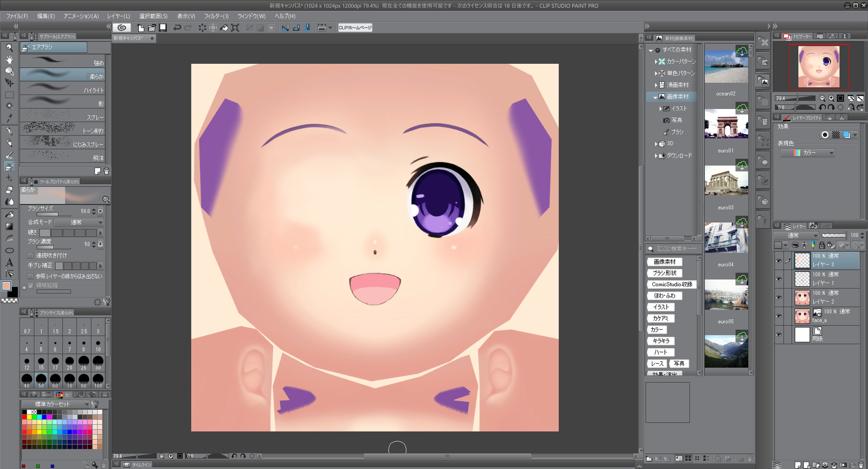Collapse the すべての素材 tree node
Screen dimensions: 868x469
[x=651, y=50]
